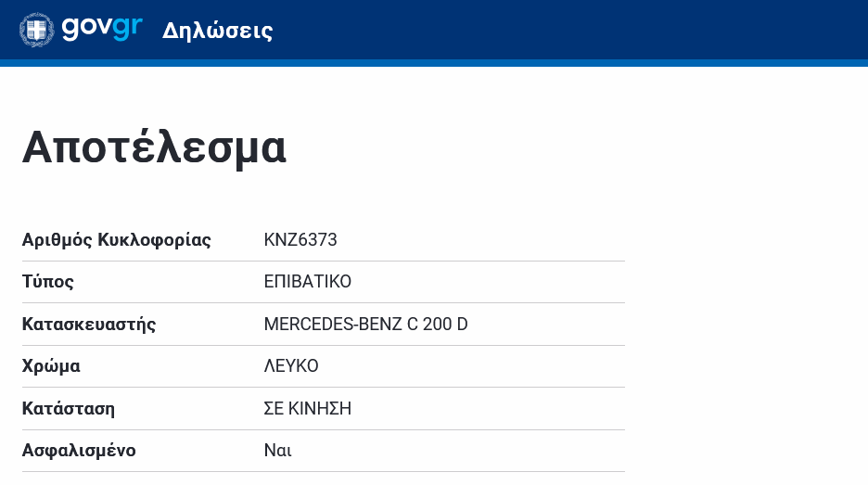
Task: Select the ΛΕΥΚΟ colour value
Action: [291, 366]
